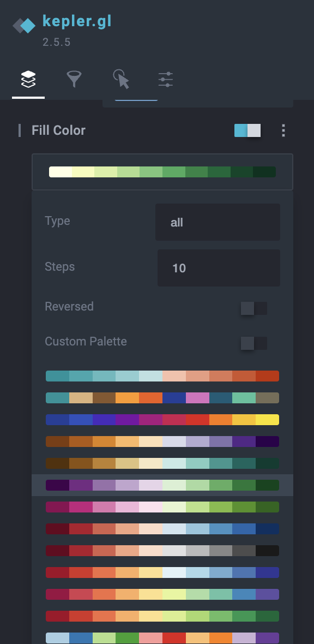Click the dual-tone swatch next to Fill Color
This screenshot has height=644, width=314.
click(247, 130)
